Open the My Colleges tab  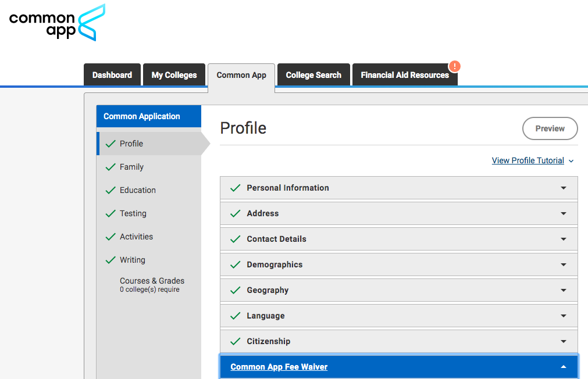[174, 75]
